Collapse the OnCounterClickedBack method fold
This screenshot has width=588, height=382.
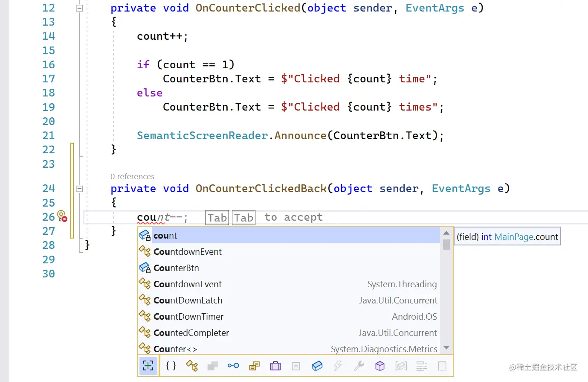point(79,189)
